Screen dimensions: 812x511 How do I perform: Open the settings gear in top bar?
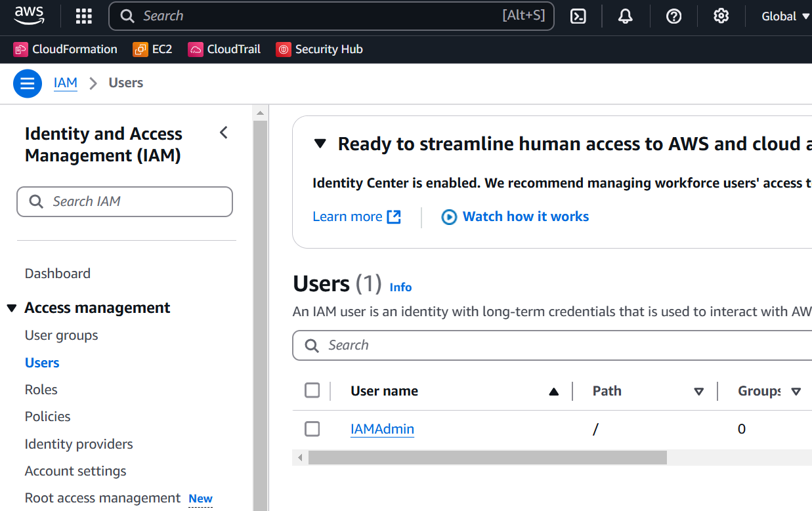[x=721, y=16]
